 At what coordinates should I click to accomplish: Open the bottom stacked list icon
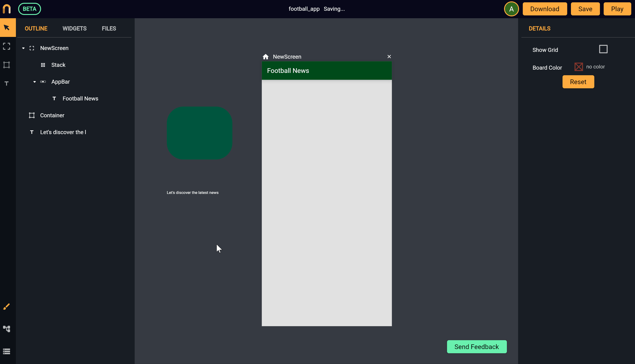tap(7, 351)
